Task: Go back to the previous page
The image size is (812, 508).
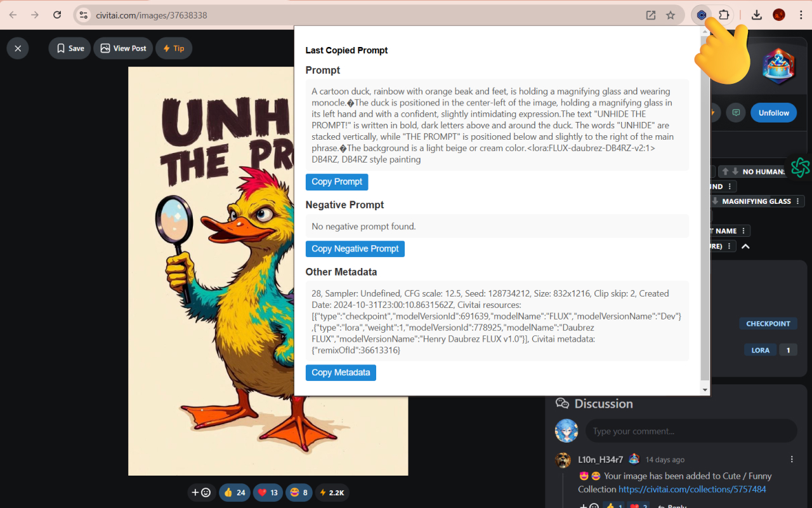Action: pos(13,15)
